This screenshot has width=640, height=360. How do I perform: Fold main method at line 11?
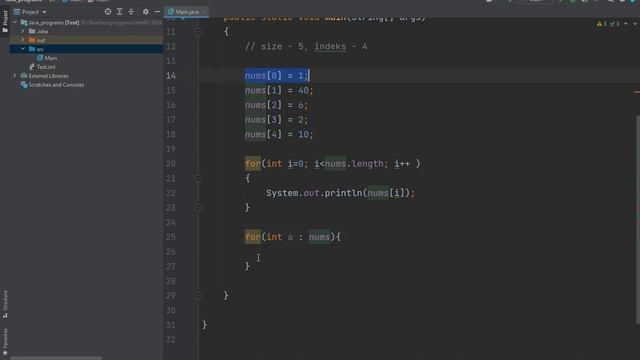(198, 31)
